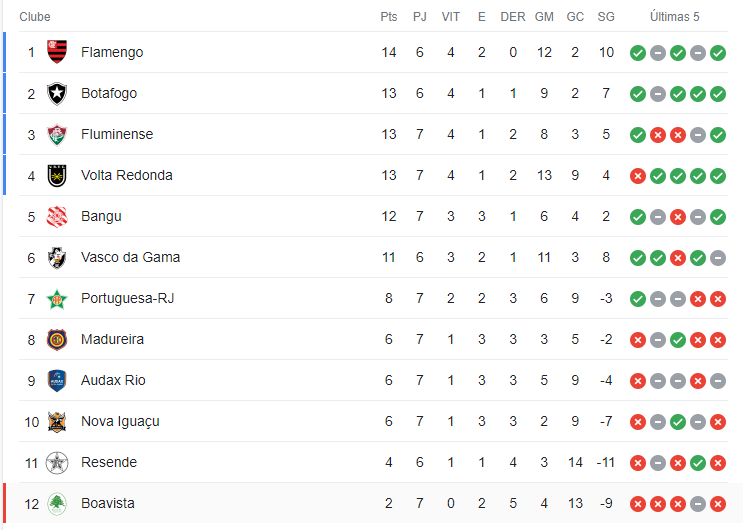Click Flamengo's most recent win indicator

(x=718, y=53)
